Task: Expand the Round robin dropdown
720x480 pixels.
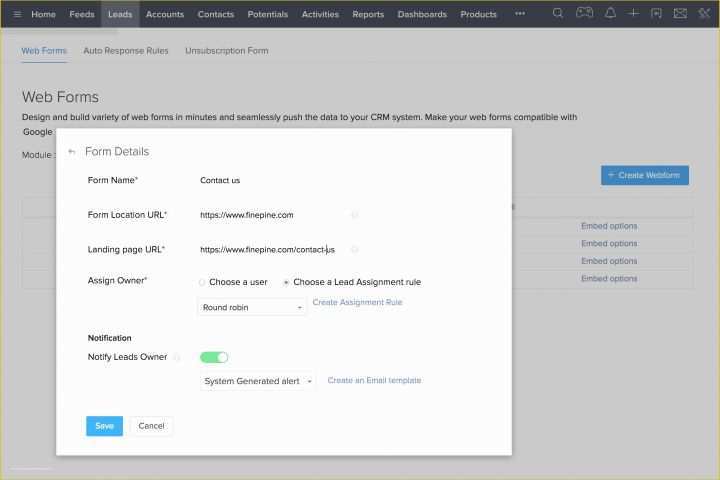Action: [x=252, y=308]
